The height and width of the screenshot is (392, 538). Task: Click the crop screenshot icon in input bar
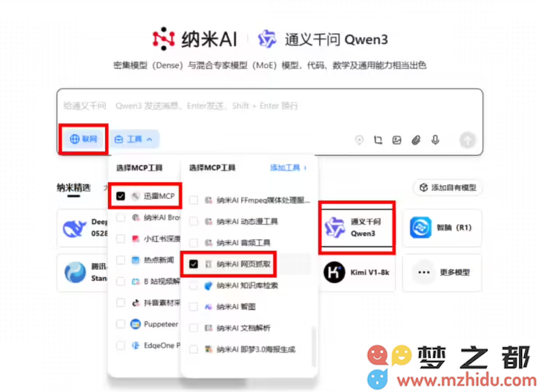378,140
